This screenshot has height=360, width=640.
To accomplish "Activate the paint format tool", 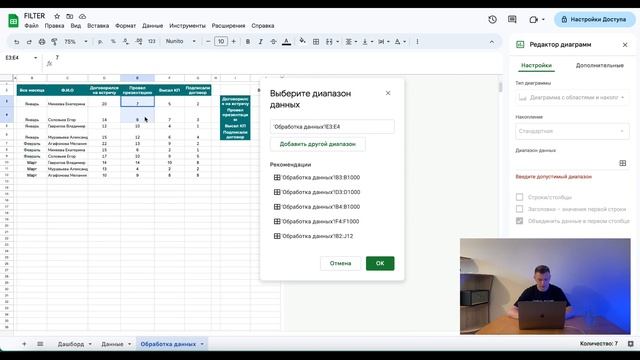I will coord(54,42).
